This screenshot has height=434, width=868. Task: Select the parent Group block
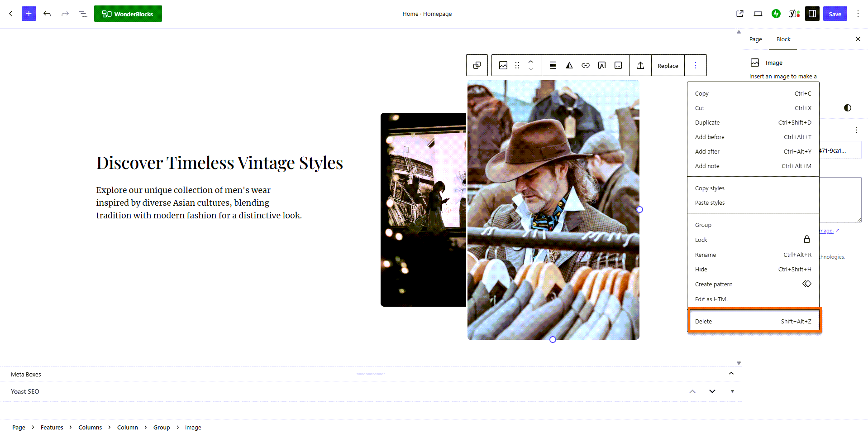coord(477,65)
